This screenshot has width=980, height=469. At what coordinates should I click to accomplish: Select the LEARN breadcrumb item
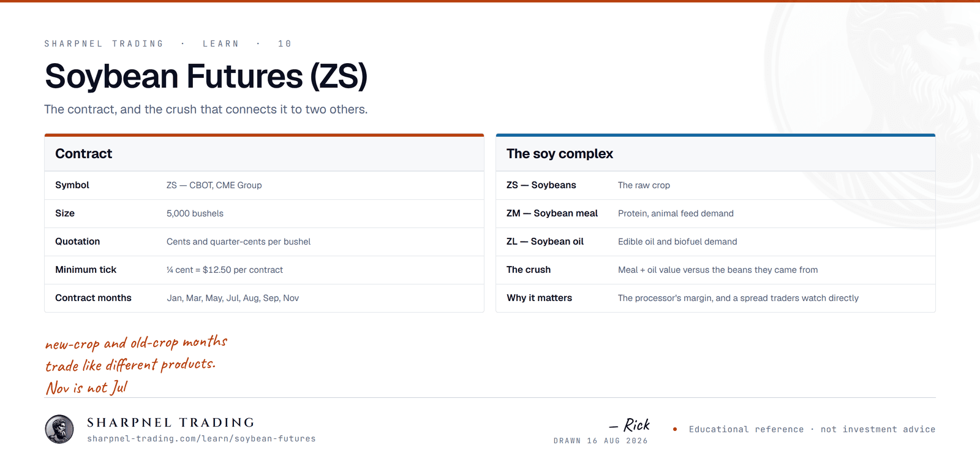(x=221, y=44)
